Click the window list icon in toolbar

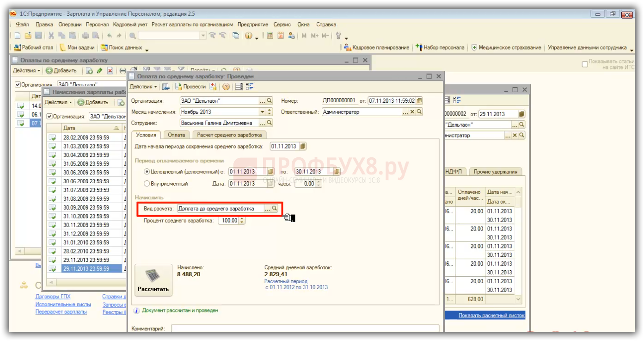pyautogui.click(x=236, y=36)
